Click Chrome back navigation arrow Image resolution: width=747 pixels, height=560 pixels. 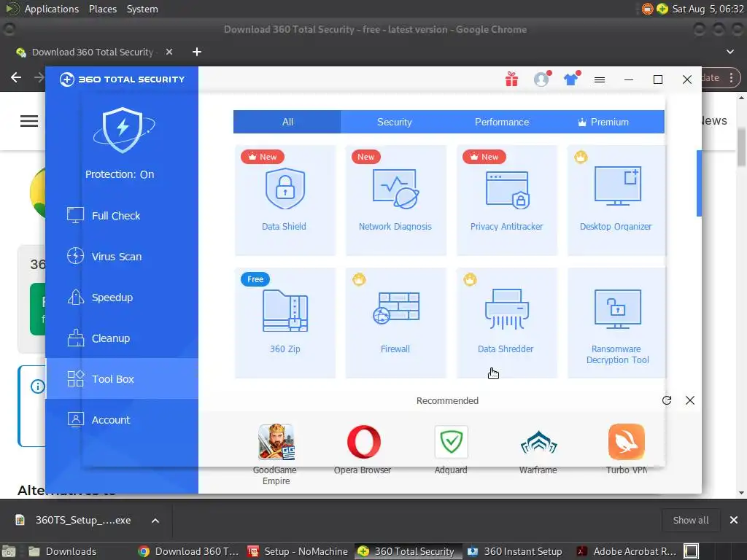click(x=16, y=77)
